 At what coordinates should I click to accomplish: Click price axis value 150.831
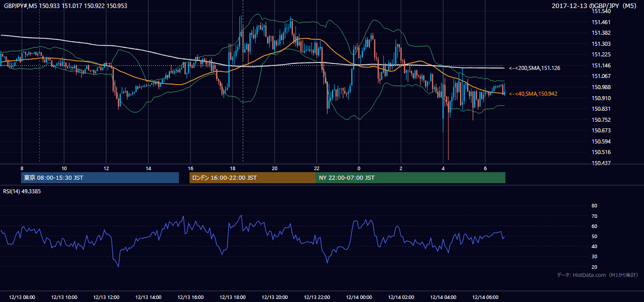pyautogui.click(x=601, y=109)
